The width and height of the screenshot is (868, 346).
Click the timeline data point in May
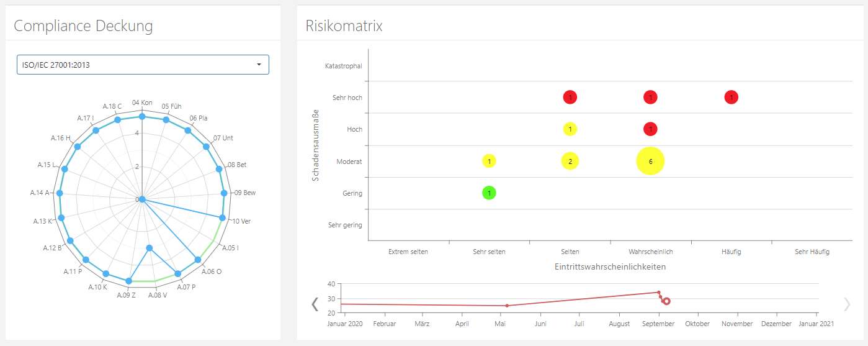point(507,306)
